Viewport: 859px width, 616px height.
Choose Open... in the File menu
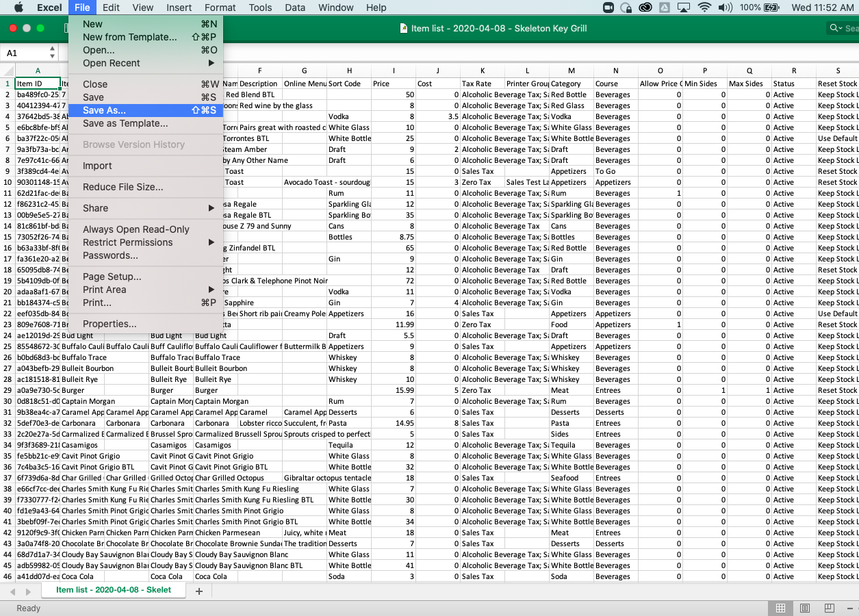(x=146, y=50)
